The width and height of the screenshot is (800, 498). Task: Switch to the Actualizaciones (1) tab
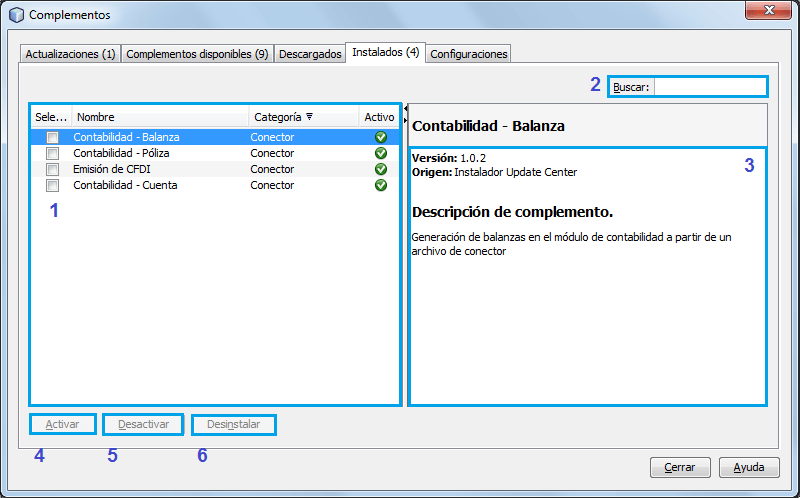point(70,54)
